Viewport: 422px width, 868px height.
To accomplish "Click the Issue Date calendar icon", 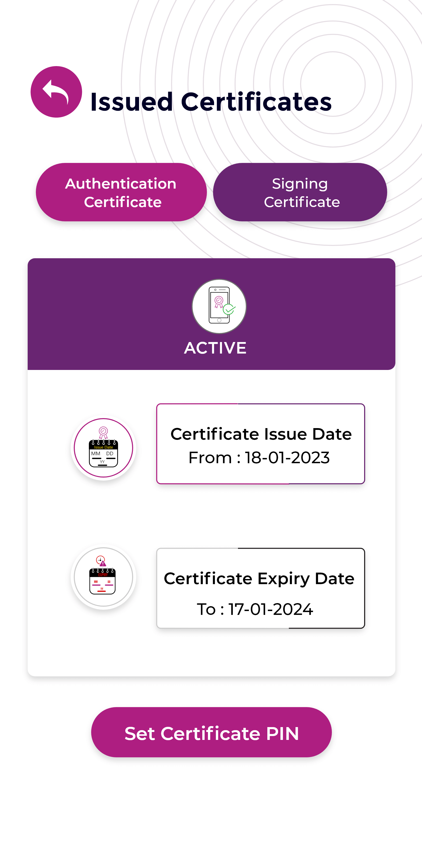I will [103, 448].
